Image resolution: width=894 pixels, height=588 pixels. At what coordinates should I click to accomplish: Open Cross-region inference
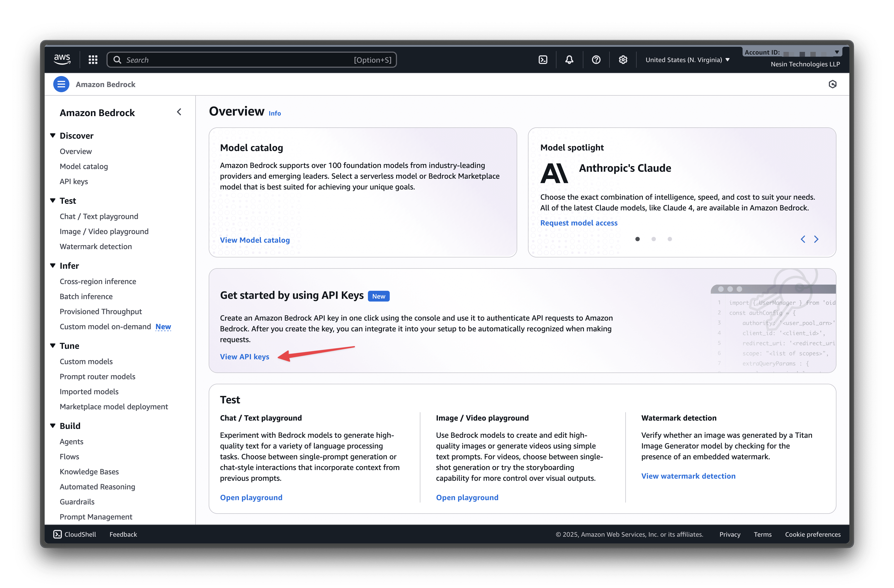coord(98,281)
